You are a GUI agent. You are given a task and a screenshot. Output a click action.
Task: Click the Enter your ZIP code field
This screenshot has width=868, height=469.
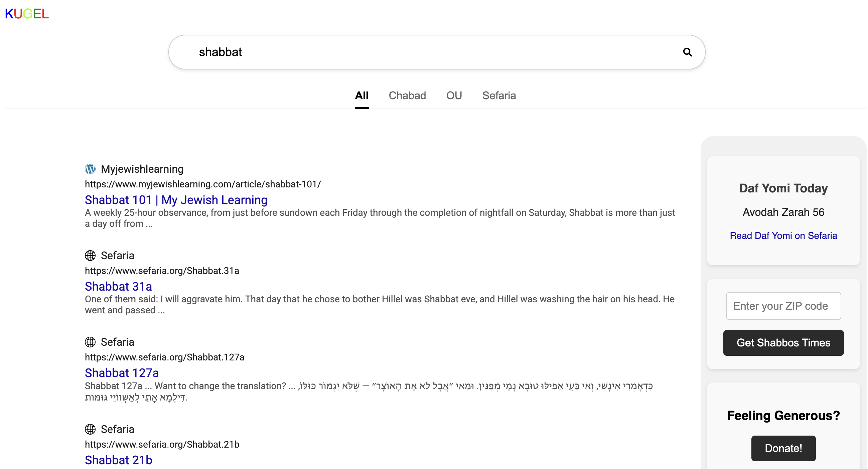pos(783,306)
